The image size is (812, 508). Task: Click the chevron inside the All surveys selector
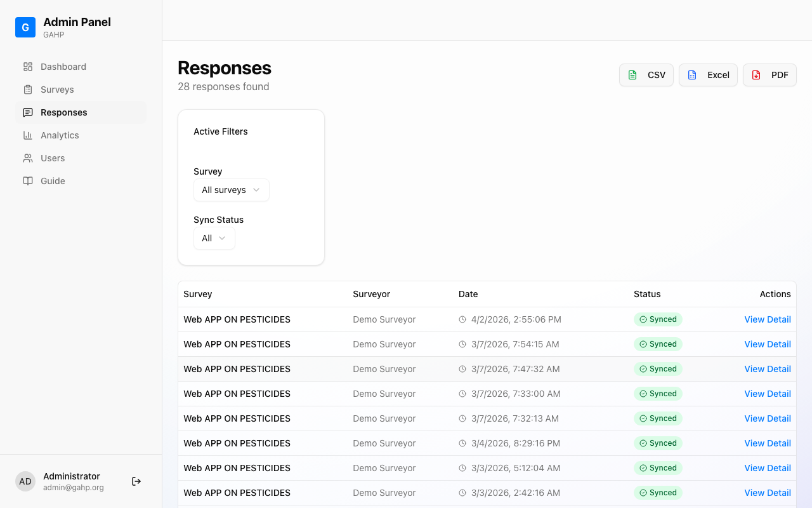[x=256, y=190]
